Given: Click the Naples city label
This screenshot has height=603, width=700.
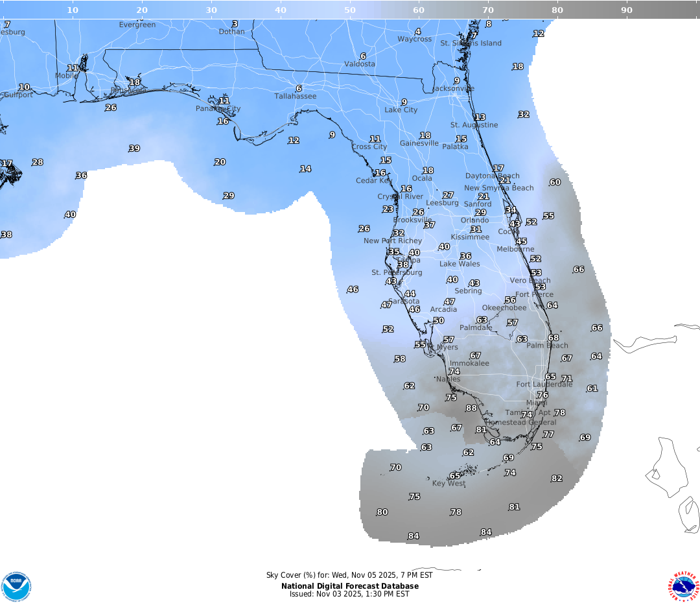Looking at the screenshot, I should click(x=449, y=379).
